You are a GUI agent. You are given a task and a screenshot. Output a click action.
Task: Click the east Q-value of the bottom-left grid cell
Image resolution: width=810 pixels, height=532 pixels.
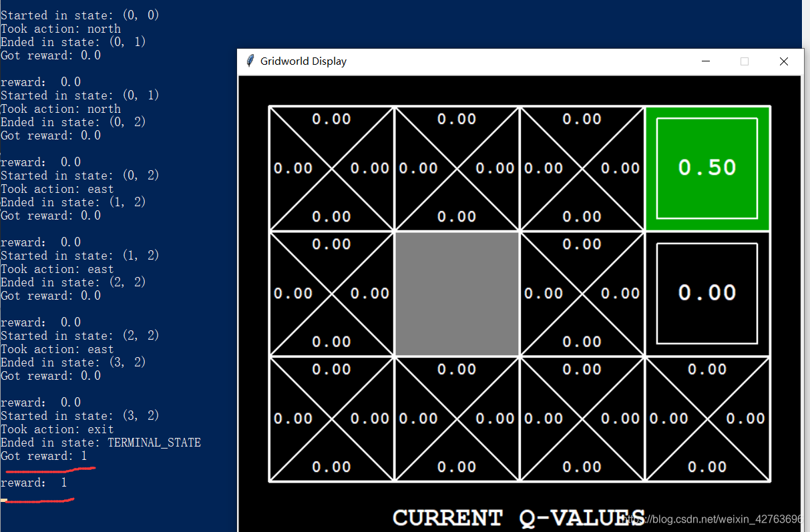pyautogui.click(x=370, y=419)
